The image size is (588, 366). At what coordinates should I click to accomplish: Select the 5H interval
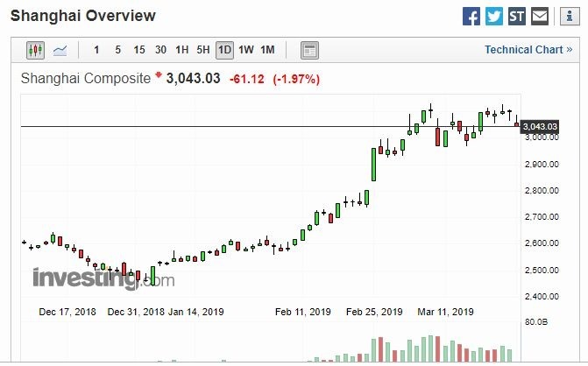click(x=203, y=50)
